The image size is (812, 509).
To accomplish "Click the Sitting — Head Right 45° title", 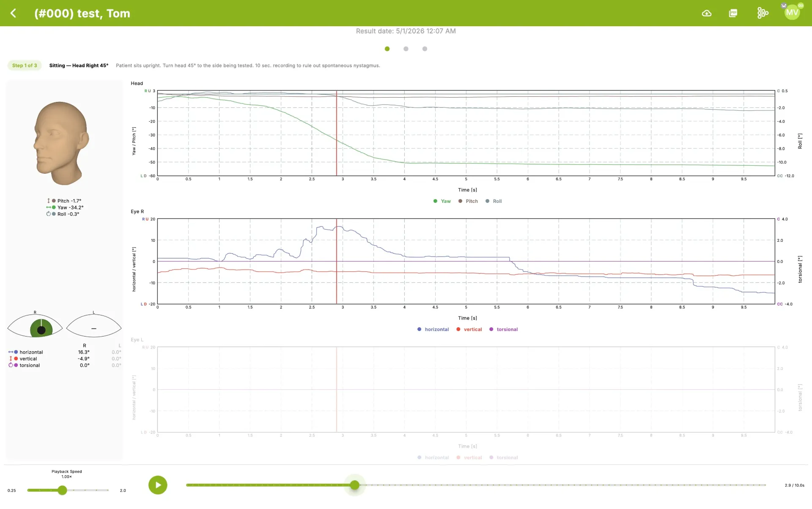I will [x=79, y=66].
